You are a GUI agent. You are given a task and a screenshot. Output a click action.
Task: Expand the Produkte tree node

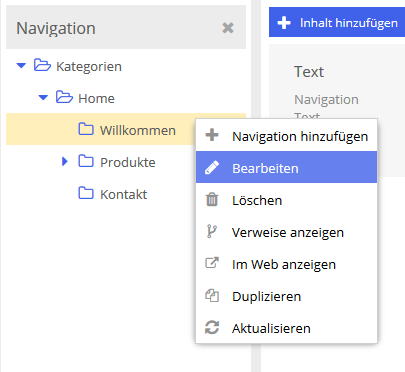[x=65, y=162]
